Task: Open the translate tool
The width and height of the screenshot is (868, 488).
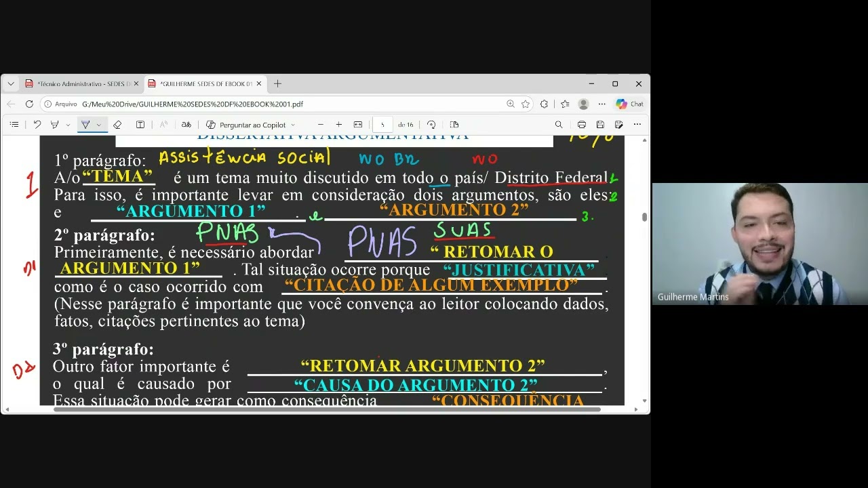Action: tap(186, 125)
